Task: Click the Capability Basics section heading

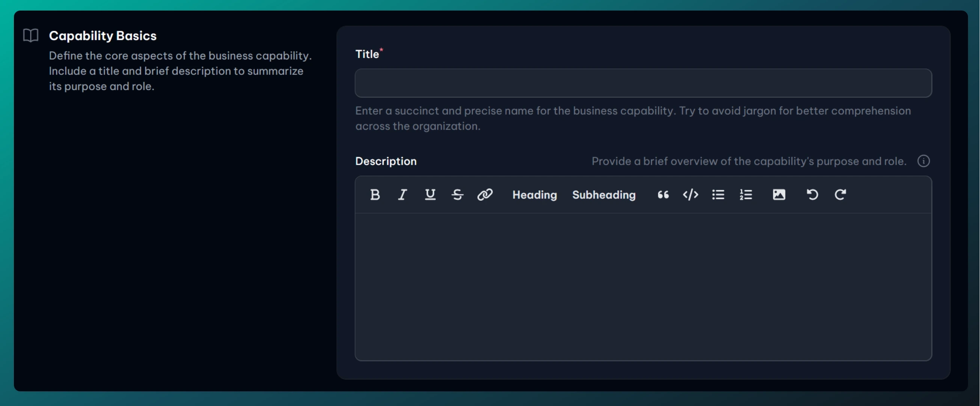Action: (103, 35)
